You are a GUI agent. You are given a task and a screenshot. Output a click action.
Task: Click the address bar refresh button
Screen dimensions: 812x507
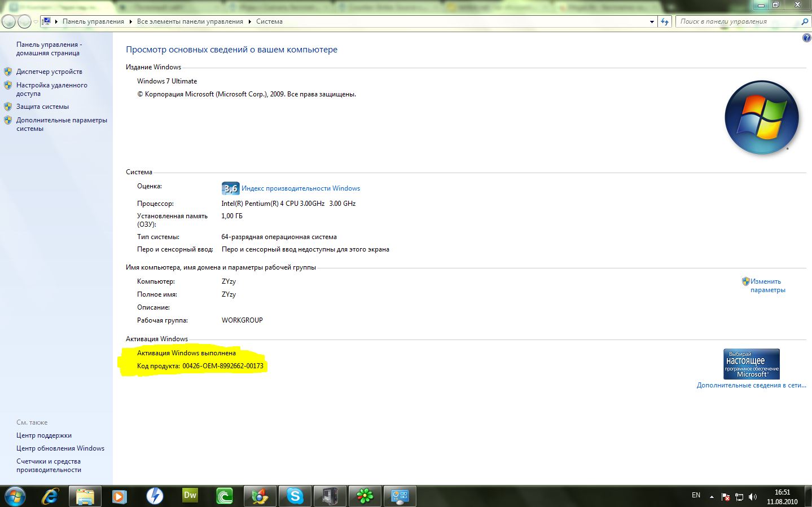[x=665, y=21]
